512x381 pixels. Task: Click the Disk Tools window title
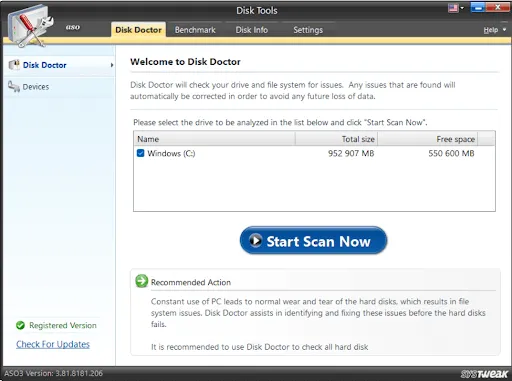(257, 11)
